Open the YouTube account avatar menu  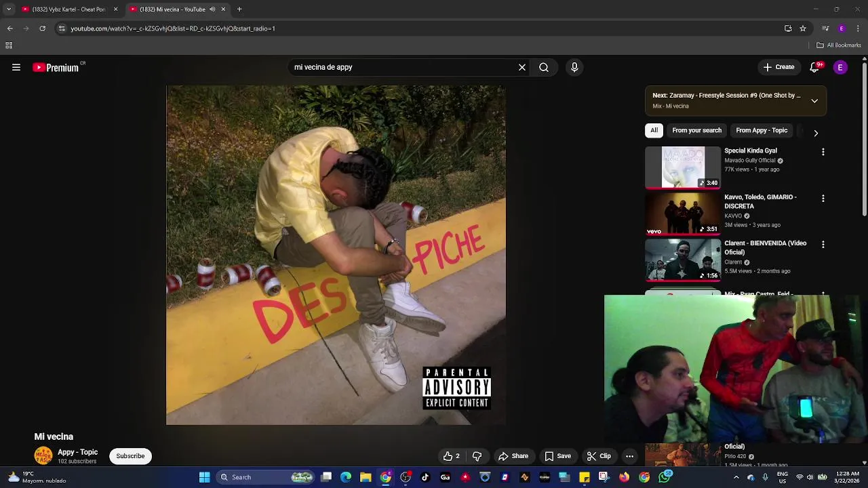pos(840,67)
